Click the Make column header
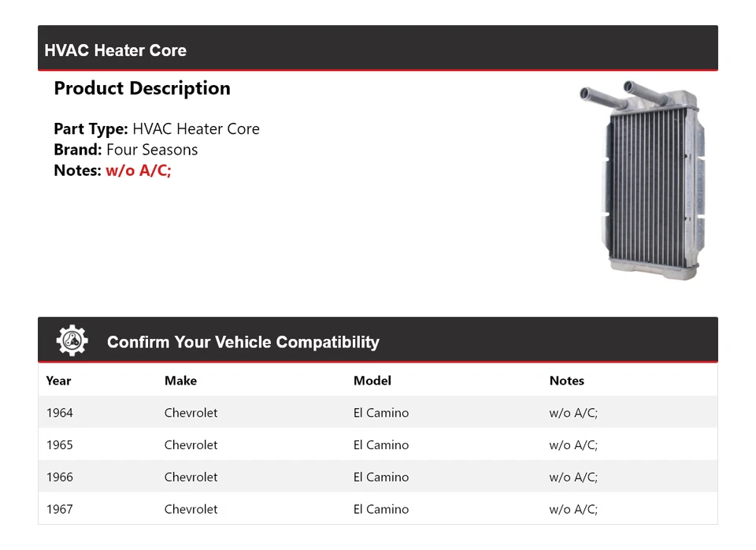This screenshot has height=550, width=756. point(180,381)
